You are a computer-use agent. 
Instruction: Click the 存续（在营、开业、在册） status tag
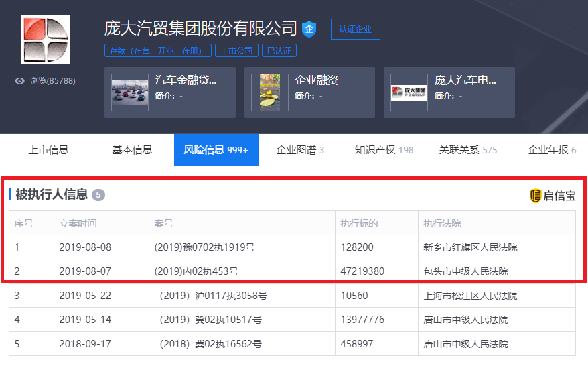coord(158,51)
